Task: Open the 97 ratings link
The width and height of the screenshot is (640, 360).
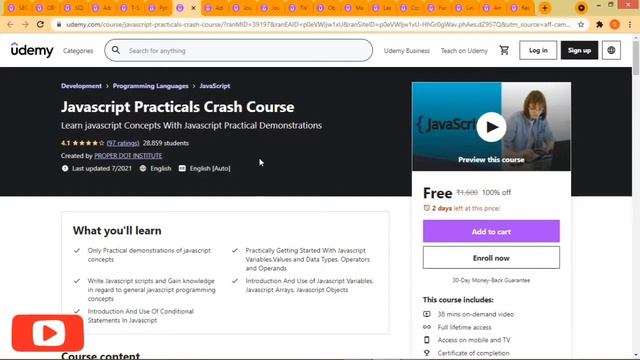Action: point(123,143)
